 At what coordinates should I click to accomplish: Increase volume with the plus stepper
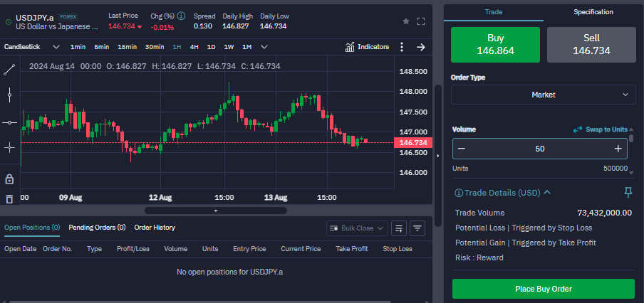click(618, 149)
